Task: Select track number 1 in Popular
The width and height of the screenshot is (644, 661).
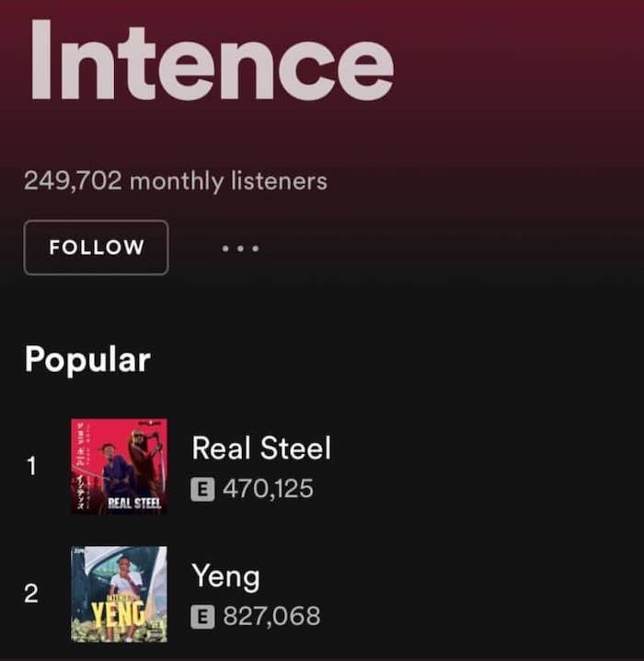Action: 31,466
